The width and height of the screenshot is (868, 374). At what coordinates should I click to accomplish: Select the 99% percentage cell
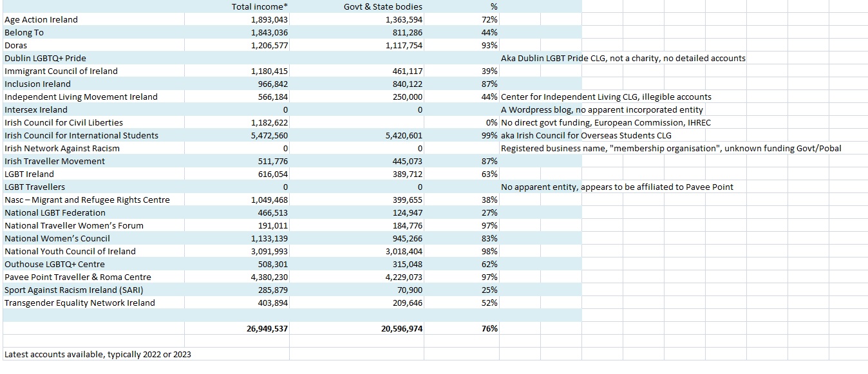(462, 135)
